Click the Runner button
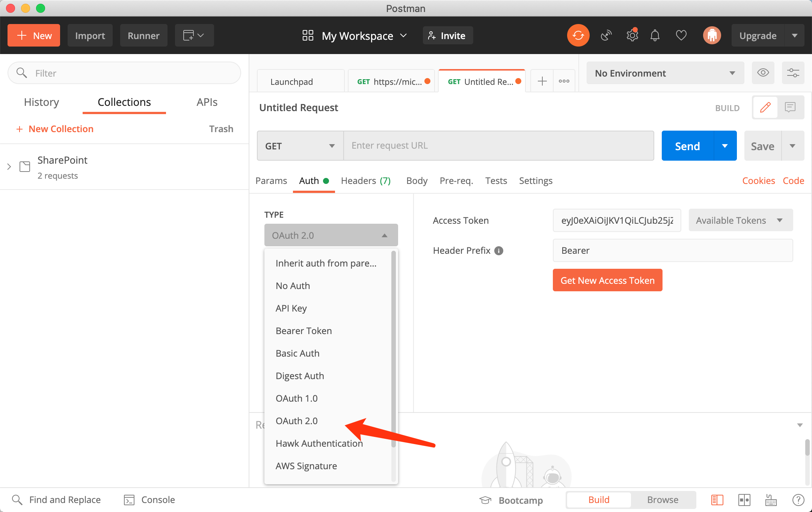 (x=143, y=36)
